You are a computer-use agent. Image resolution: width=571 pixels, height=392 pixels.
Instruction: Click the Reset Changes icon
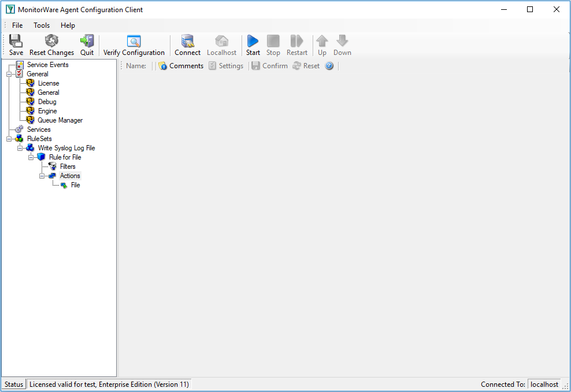pos(51,41)
